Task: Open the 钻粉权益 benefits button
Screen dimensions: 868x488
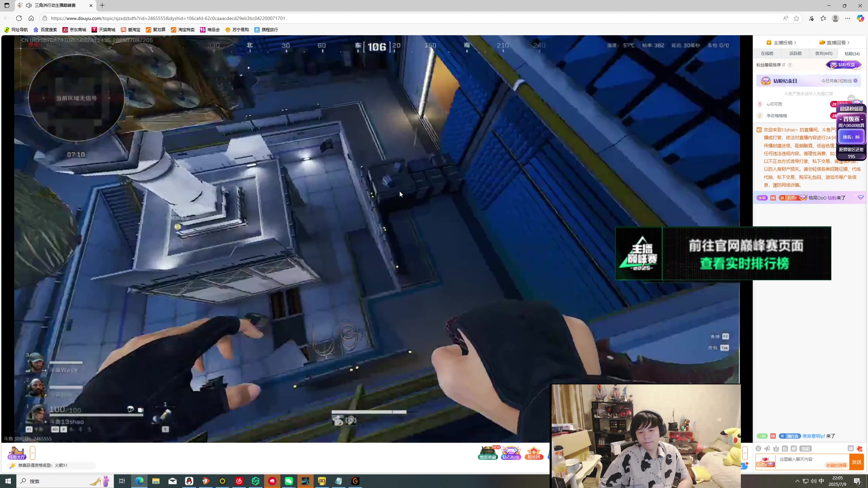Action: click(843, 65)
